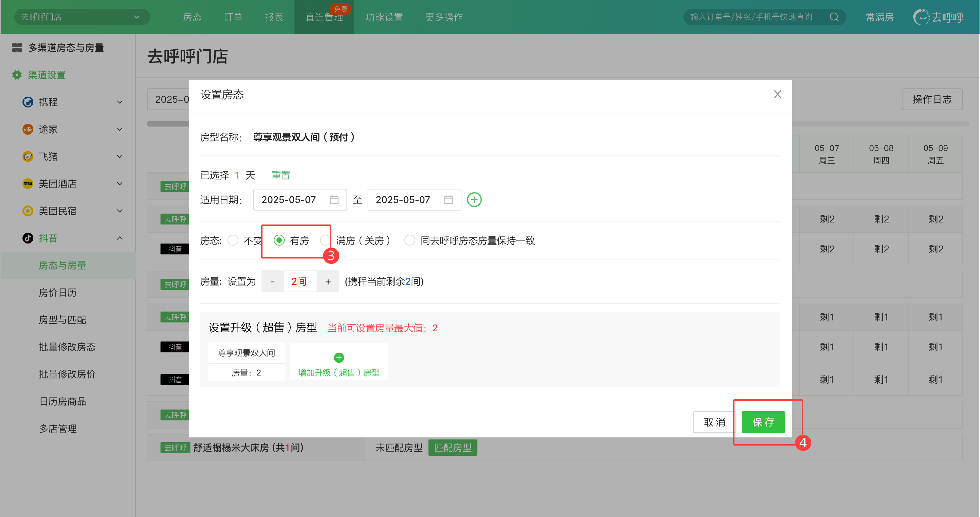Screen dimensions: 980x517
Task: Collapse the 抖音 channel section
Action: [119, 238]
